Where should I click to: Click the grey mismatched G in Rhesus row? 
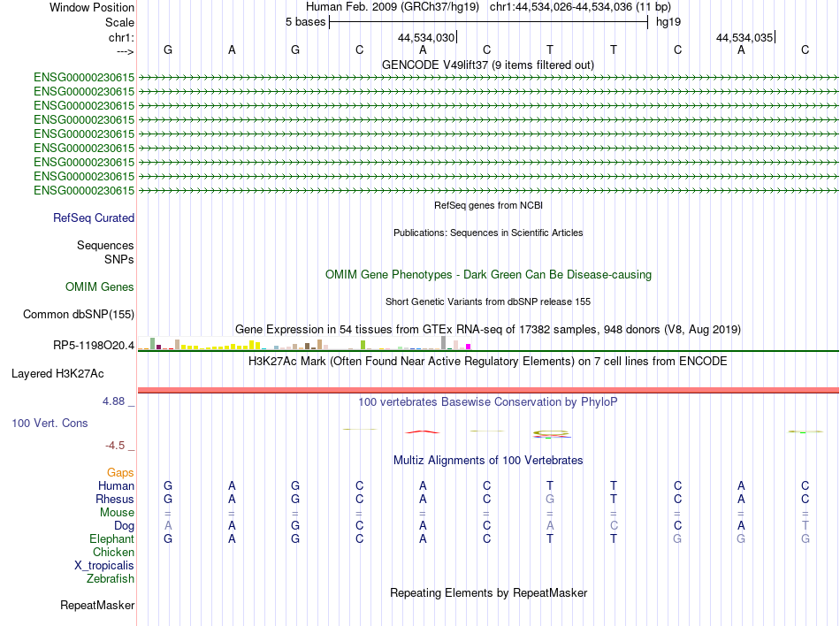[550, 499]
